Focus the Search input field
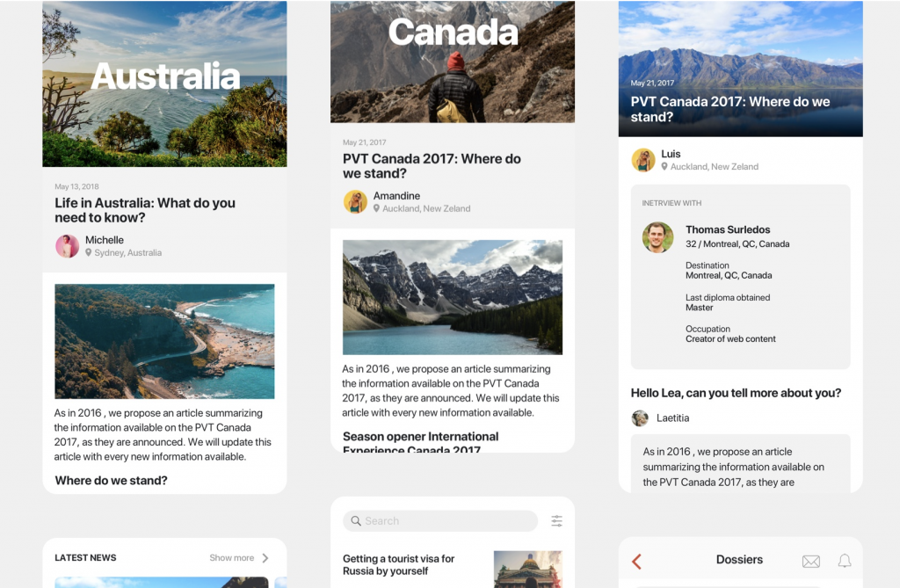Viewport: 900px width, 588px height. (440, 521)
